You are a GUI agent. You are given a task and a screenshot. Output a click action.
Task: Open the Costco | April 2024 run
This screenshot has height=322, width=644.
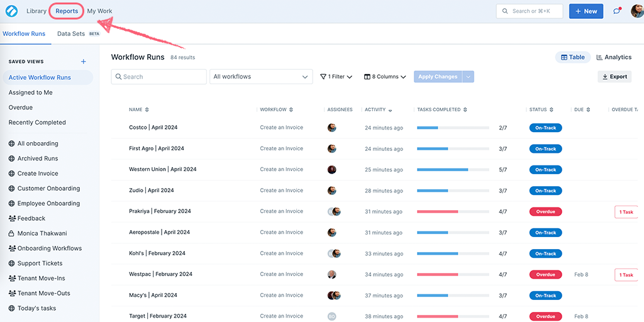coord(153,127)
